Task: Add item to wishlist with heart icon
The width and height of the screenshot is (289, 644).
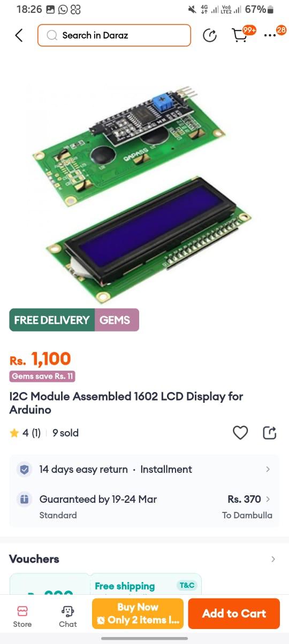Action: [240, 433]
